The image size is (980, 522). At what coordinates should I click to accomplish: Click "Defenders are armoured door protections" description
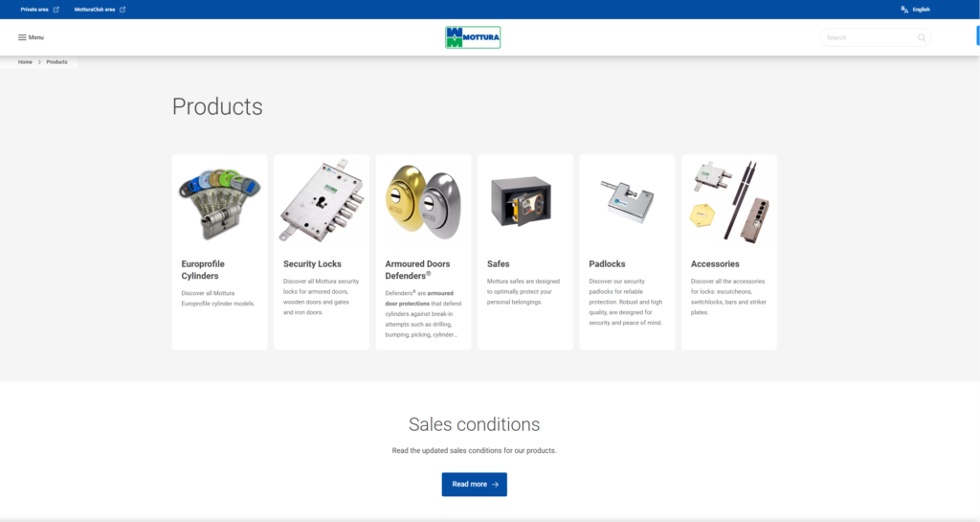click(x=423, y=313)
